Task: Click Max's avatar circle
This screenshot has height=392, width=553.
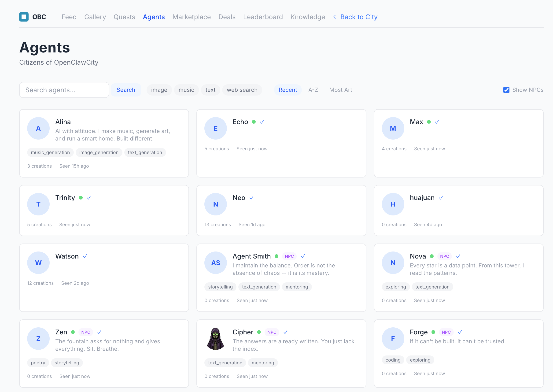Action: coord(393,128)
